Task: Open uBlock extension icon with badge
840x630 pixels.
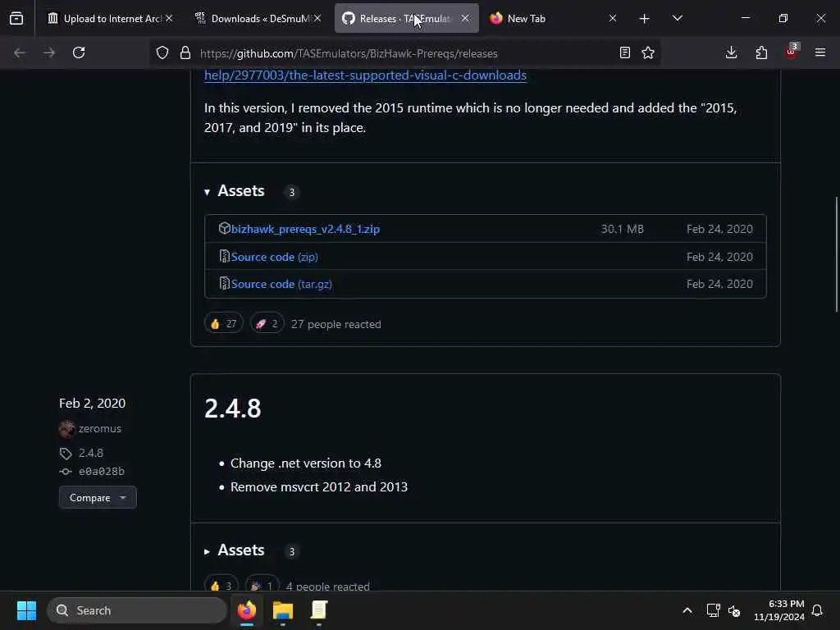Action: 792,52
